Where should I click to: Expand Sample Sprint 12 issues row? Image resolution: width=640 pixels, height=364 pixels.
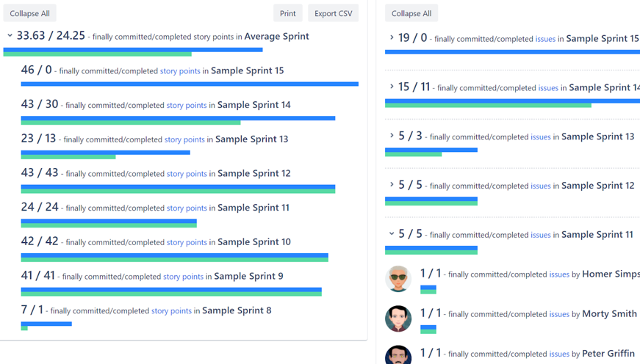coord(392,185)
